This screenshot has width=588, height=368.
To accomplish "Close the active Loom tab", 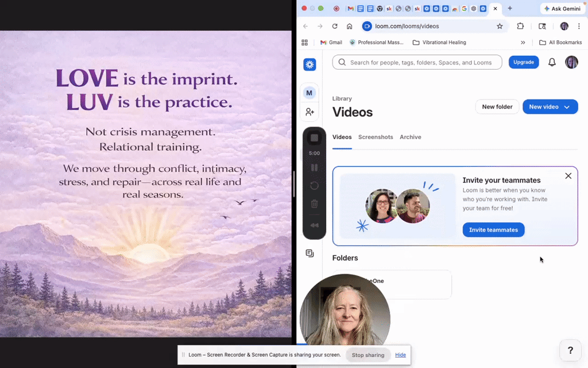I will coord(495,8).
